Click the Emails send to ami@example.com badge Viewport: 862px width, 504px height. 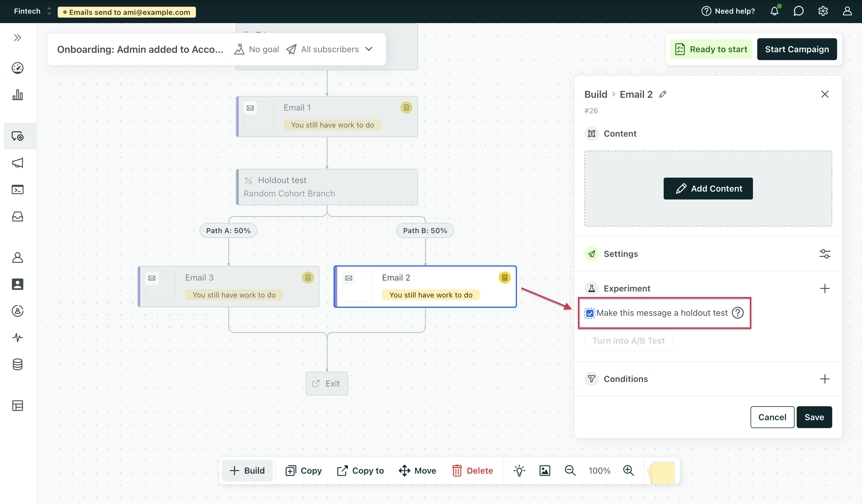point(127,12)
